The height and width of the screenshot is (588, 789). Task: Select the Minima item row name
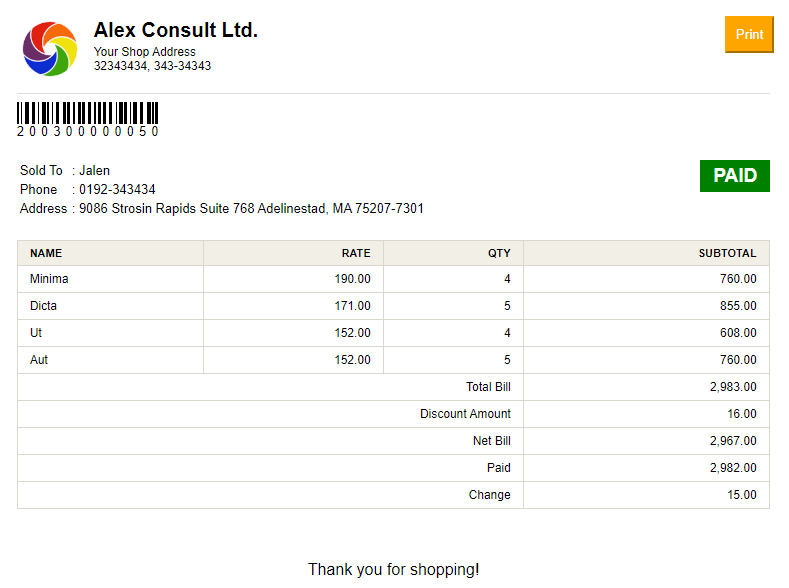(49, 279)
